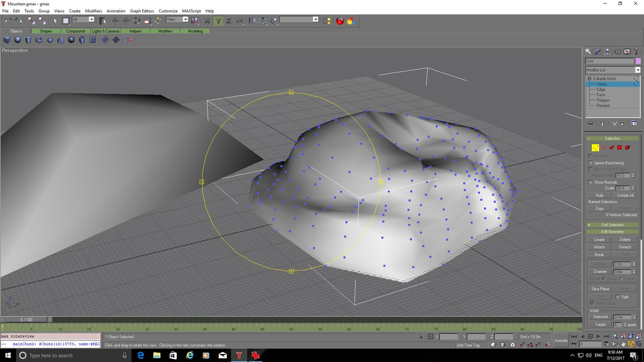Collapse the Edit Geometry rollout
The height and width of the screenshot is (362, 644).
pyautogui.click(x=612, y=232)
